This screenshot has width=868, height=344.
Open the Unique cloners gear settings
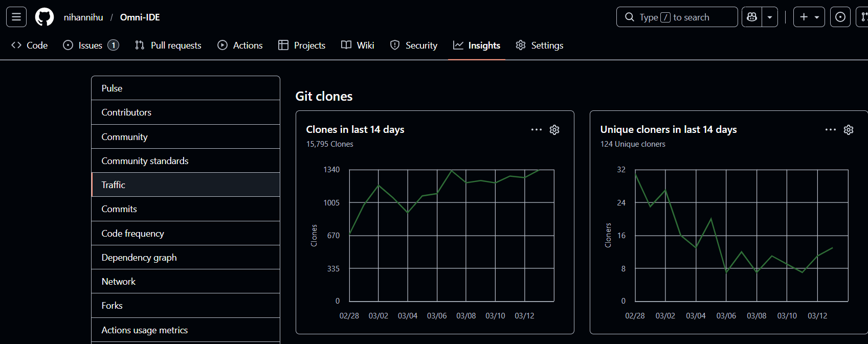849,130
